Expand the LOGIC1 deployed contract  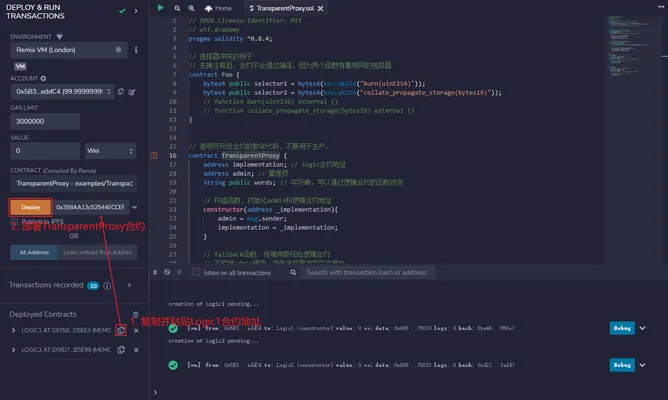click(13, 330)
